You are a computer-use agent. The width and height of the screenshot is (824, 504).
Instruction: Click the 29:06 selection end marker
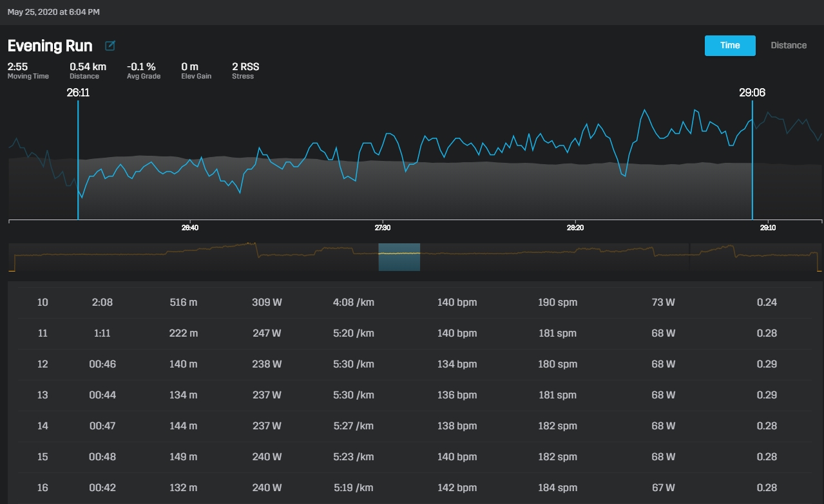(752, 93)
